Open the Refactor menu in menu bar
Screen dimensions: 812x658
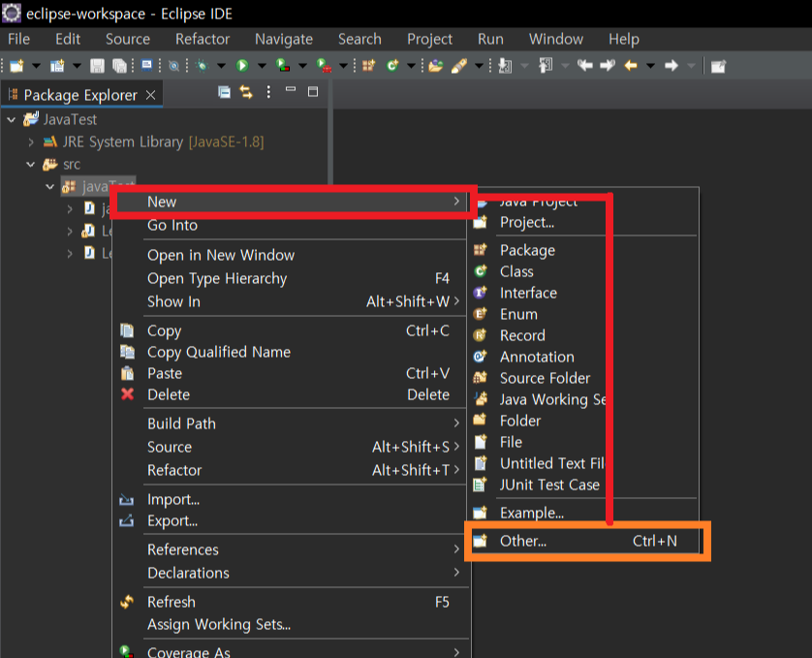[203, 40]
